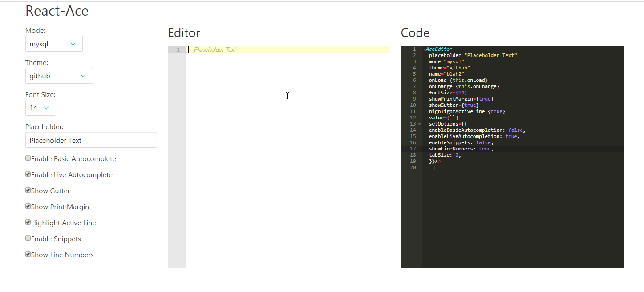The width and height of the screenshot is (644, 292).
Task: Click the Code section heading
Action: click(x=415, y=32)
